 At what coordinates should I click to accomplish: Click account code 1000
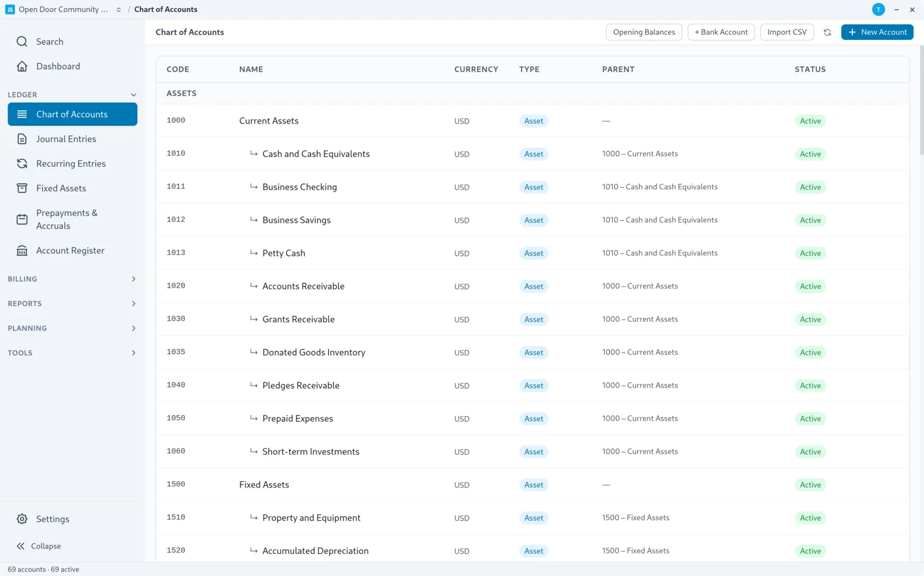click(176, 121)
